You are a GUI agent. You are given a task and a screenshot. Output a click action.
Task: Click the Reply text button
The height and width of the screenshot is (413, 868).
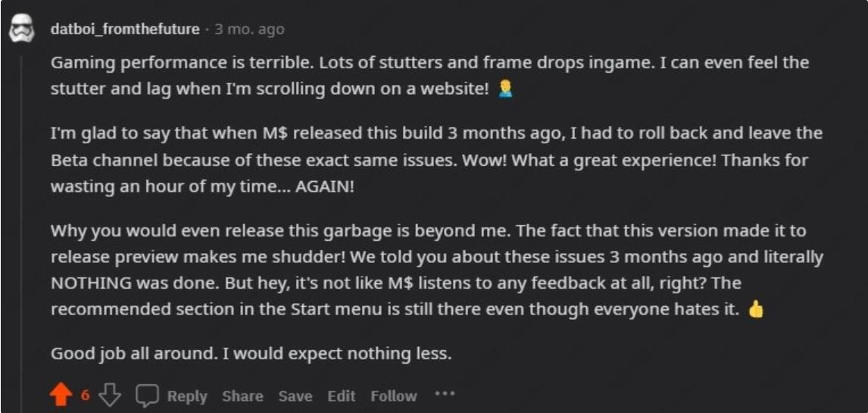187,396
